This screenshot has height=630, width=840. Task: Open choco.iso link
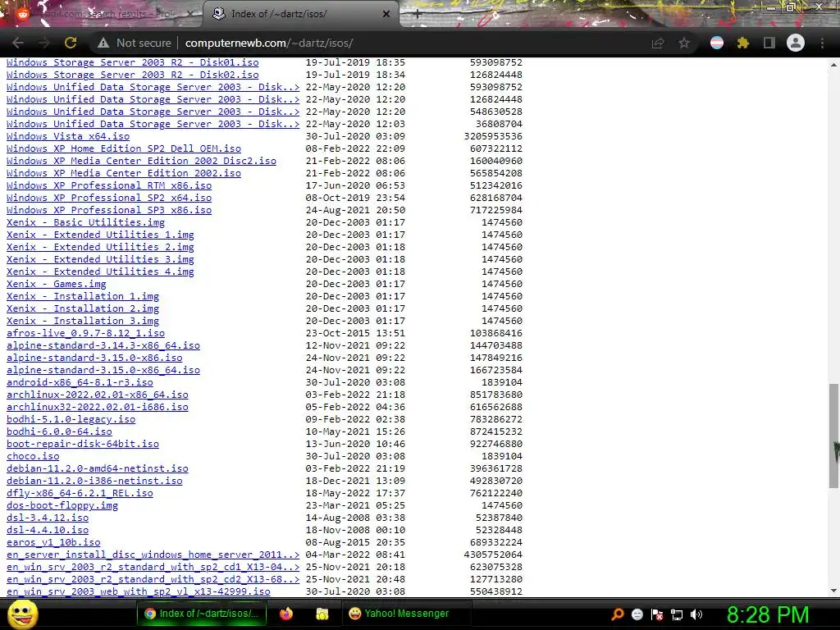click(x=33, y=456)
